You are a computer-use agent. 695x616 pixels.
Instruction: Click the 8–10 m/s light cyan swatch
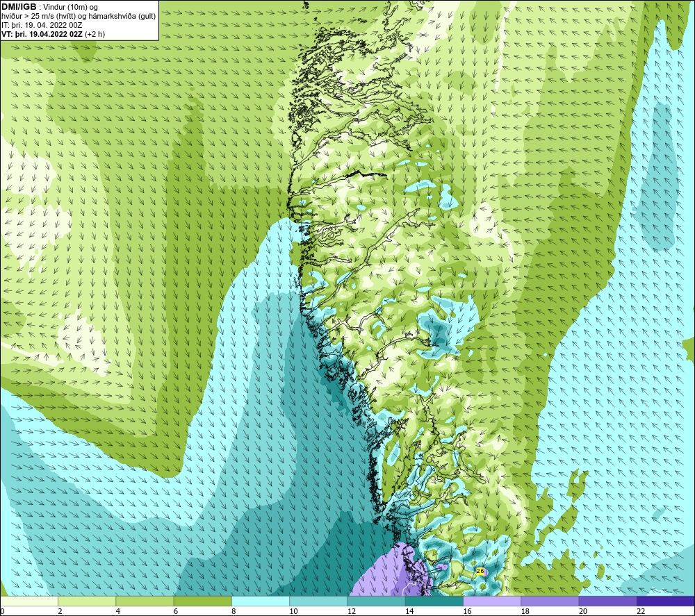coord(261,601)
